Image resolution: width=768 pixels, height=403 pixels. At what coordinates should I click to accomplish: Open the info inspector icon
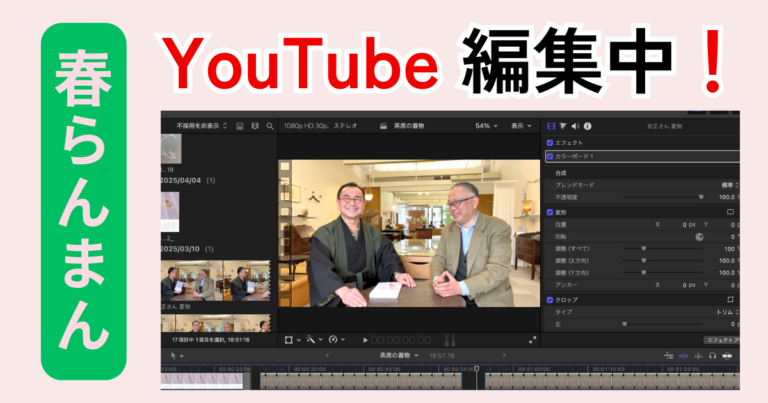point(587,126)
